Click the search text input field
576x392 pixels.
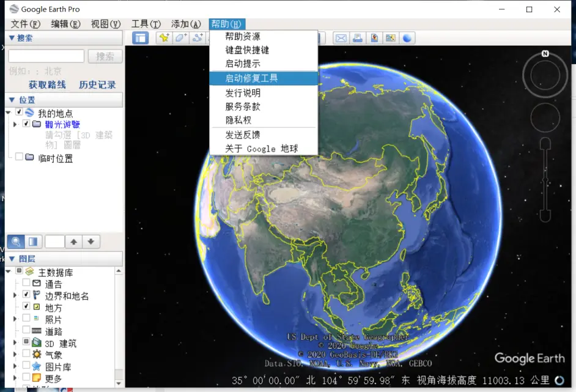click(46, 56)
